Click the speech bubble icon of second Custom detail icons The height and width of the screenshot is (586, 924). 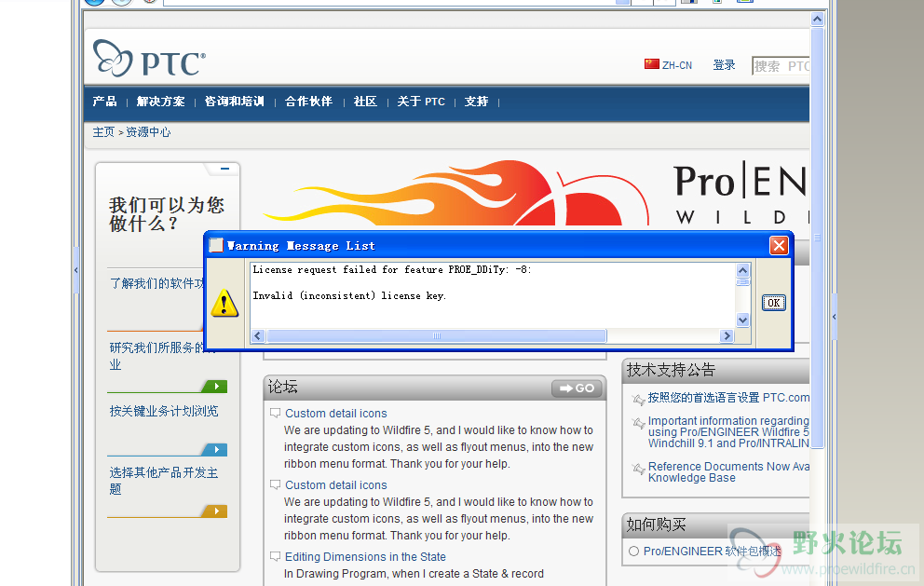(275, 485)
